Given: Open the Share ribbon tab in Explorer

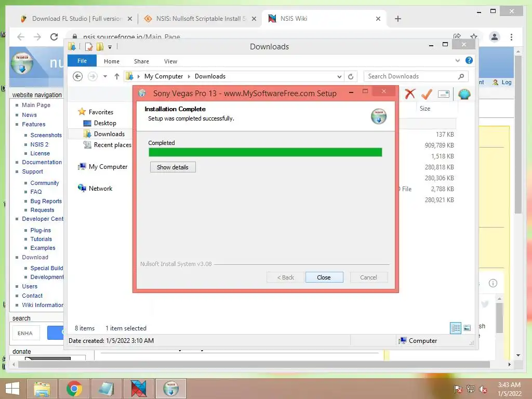Looking at the screenshot, I should click(x=141, y=61).
